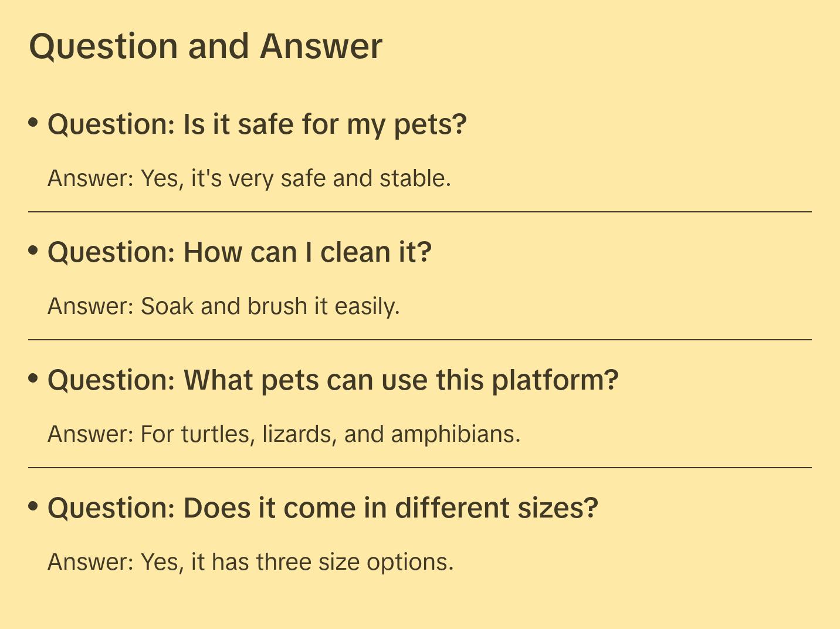Click the answer 'Yes, it has three size options.'

(x=250, y=562)
